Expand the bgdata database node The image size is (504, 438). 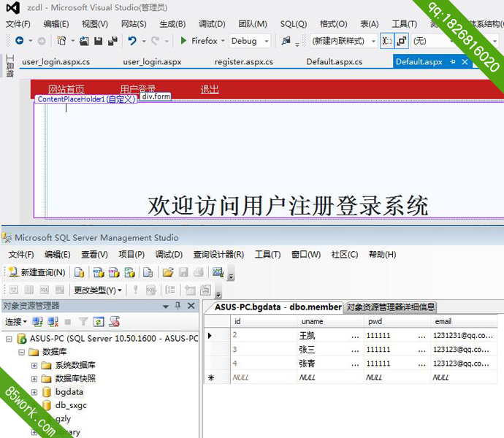pos(34,392)
